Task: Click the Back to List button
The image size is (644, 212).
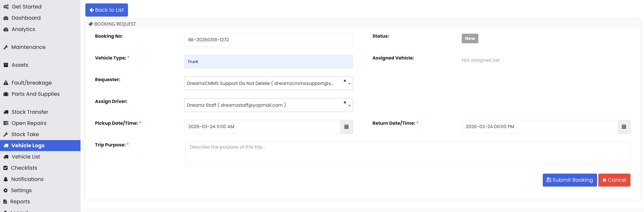Action: [106, 10]
